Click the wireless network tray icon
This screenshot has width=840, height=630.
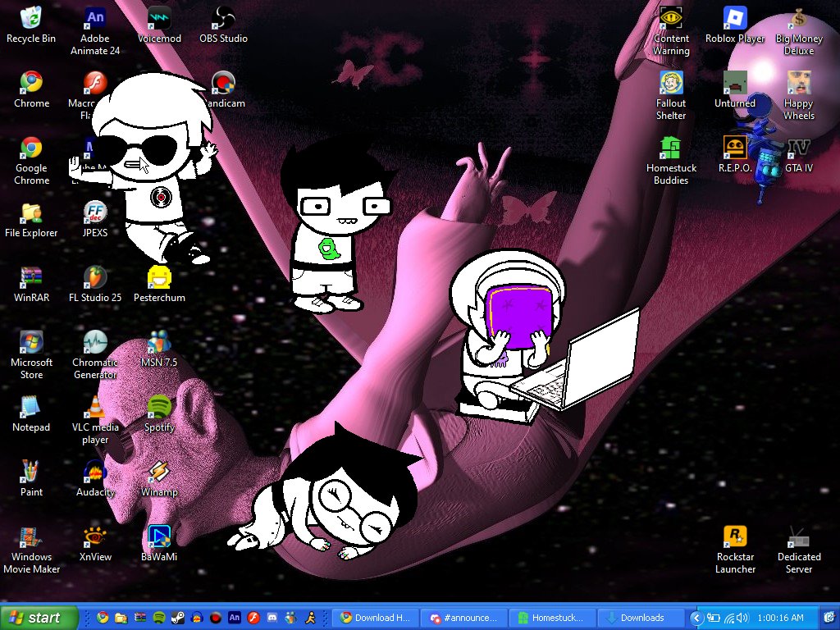tap(728, 618)
